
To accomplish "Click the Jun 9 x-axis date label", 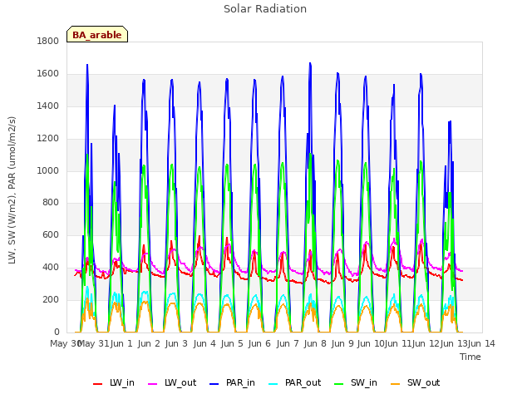I will [342, 343].
